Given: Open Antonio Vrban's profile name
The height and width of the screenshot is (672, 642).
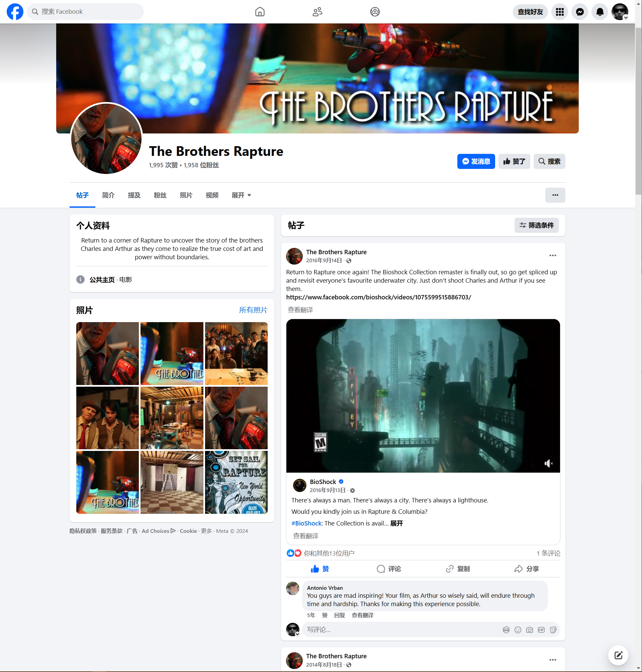Looking at the screenshot, I should pos(325,587).
